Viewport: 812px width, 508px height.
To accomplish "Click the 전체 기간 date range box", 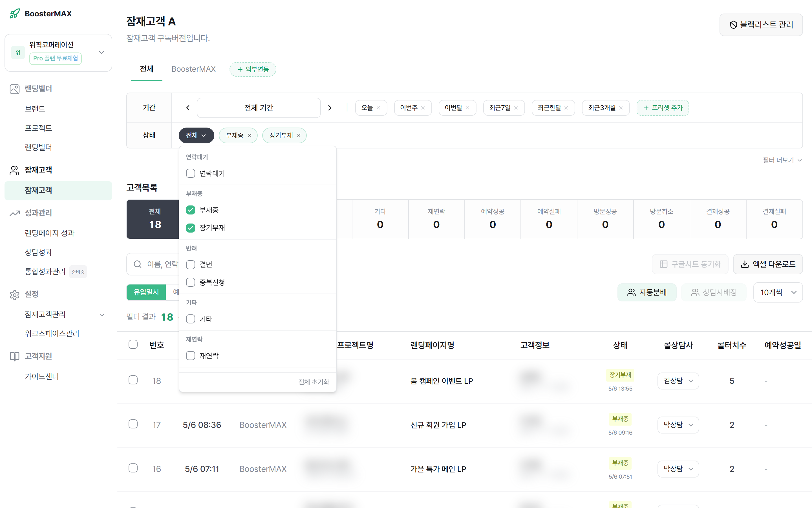I will (259, 108).
